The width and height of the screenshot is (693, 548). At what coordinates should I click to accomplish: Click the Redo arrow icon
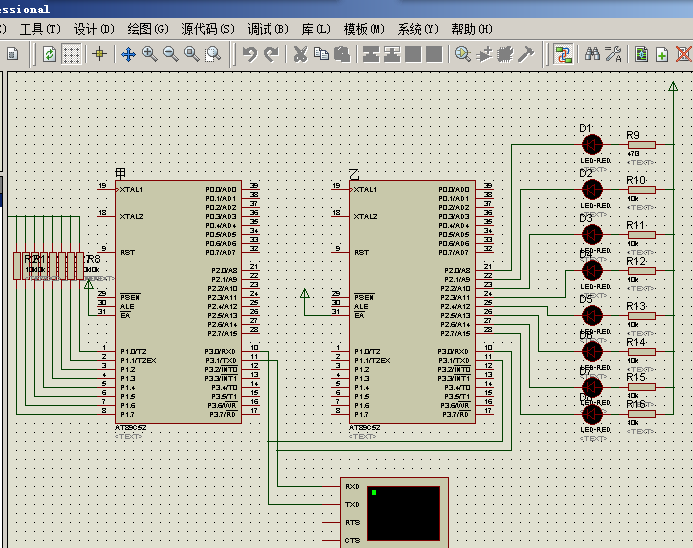(x=271, y=54)
